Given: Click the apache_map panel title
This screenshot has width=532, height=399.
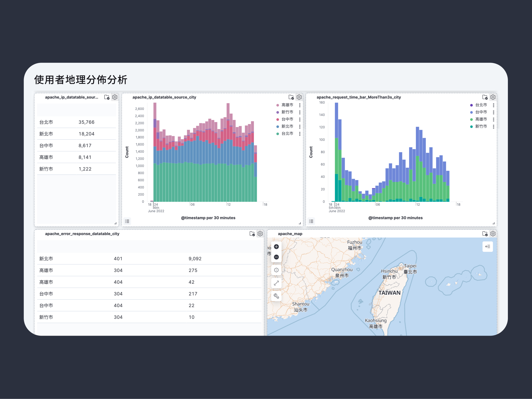Looking at the screenshot, I should [290, 234].
